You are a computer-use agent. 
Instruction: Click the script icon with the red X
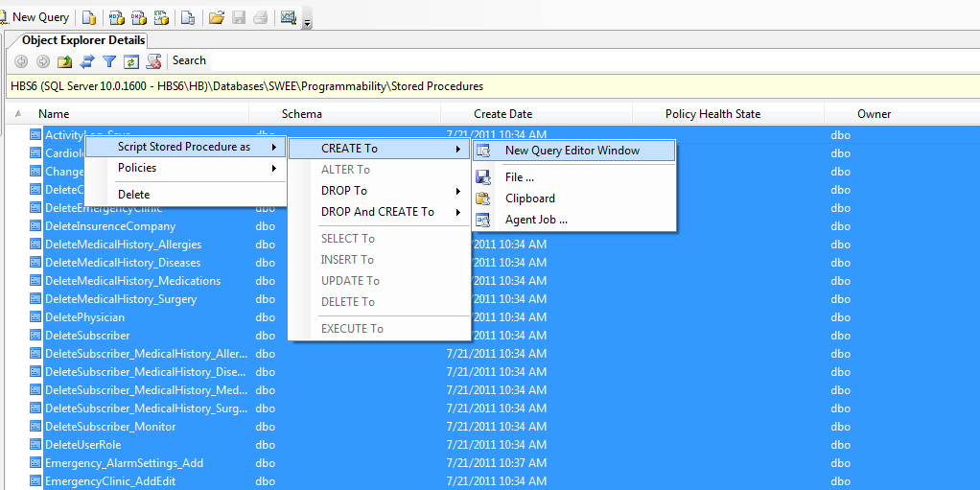(153, 61)
